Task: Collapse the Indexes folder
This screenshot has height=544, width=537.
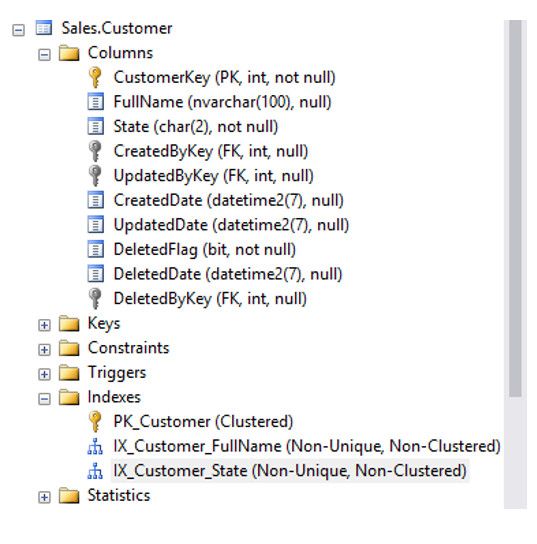Action: (x=44, y=399)
